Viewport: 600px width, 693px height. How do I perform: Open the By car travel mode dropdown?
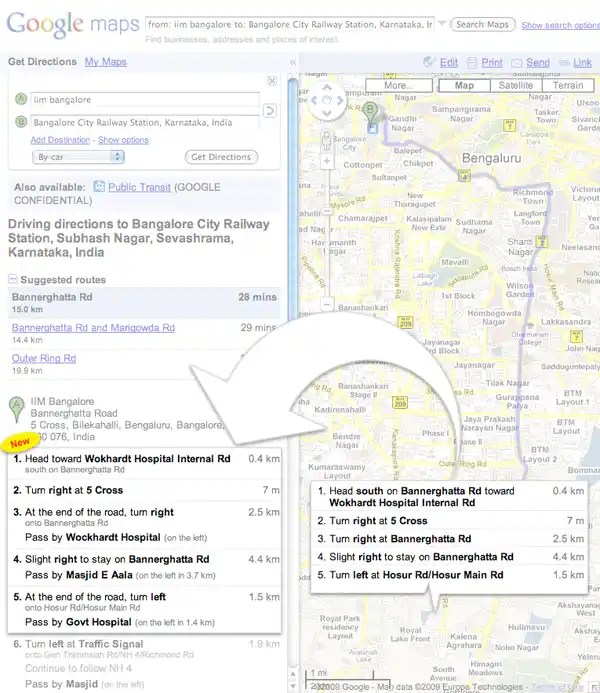coord(78,157)
